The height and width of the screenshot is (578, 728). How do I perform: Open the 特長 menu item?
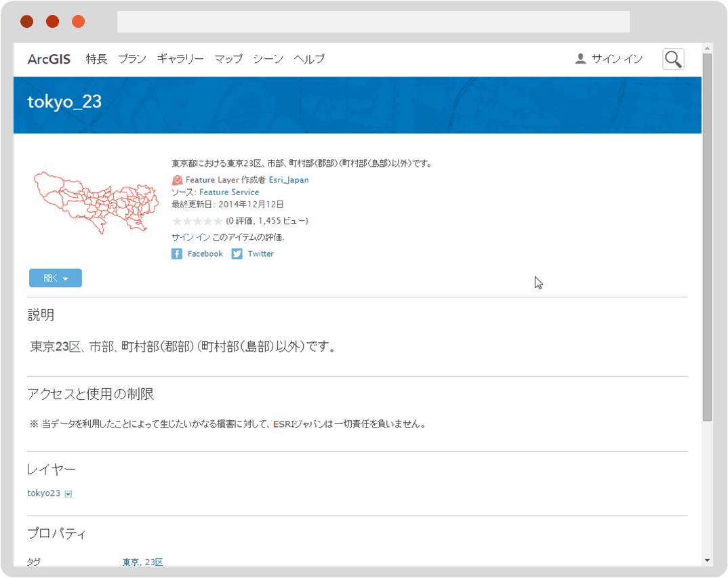(96, 59)
